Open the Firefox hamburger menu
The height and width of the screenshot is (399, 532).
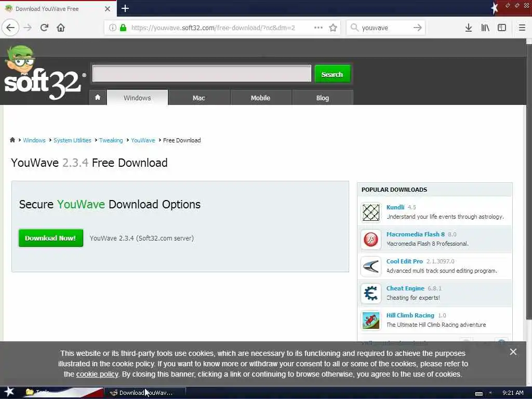[x=522, y=28]
